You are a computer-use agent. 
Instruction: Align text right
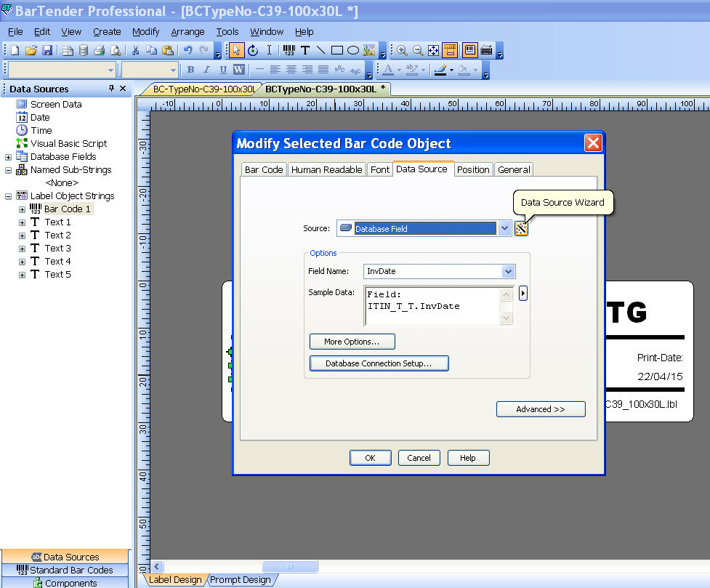pyautogui.click(x=307, y=70)
